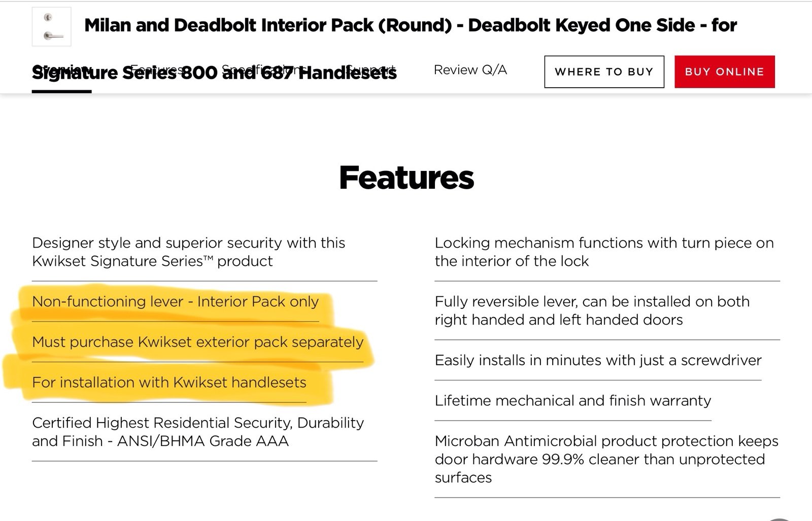Open the Review Q/A tab
The width and height of the screenshot is (812, 521).
click(470, 70)
